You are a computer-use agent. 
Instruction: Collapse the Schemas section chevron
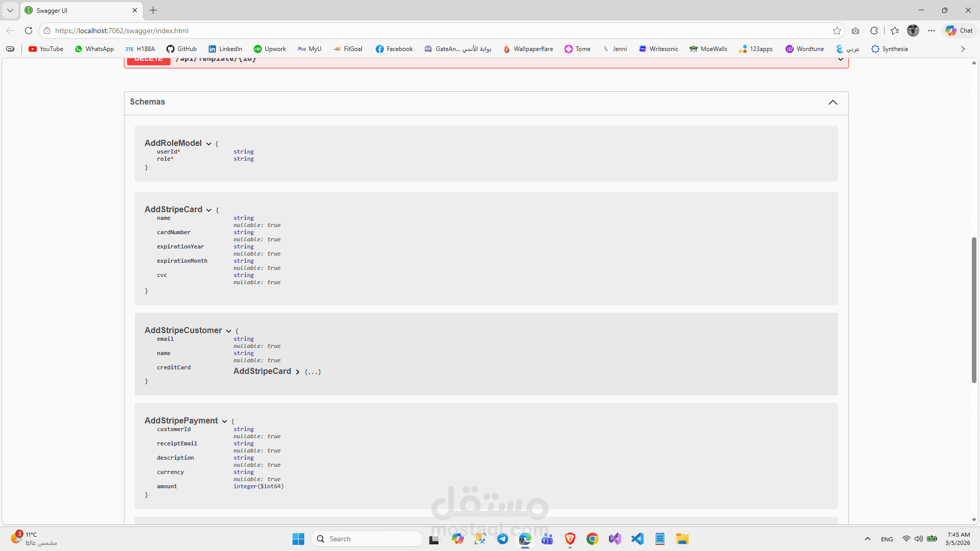(832, 103)
